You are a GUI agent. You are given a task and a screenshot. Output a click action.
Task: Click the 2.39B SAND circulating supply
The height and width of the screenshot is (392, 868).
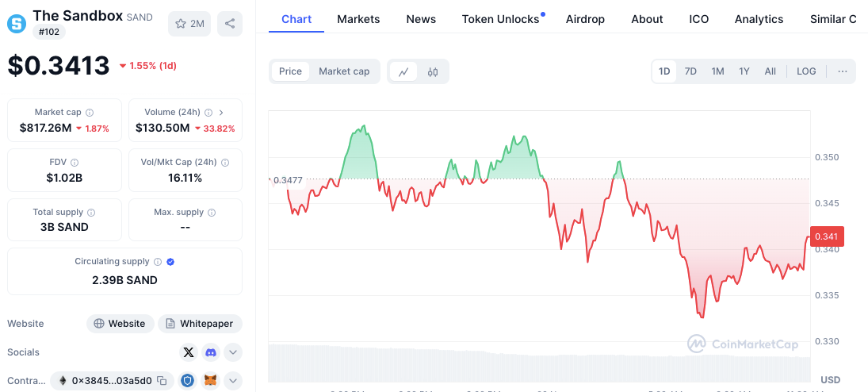point(124,280)
